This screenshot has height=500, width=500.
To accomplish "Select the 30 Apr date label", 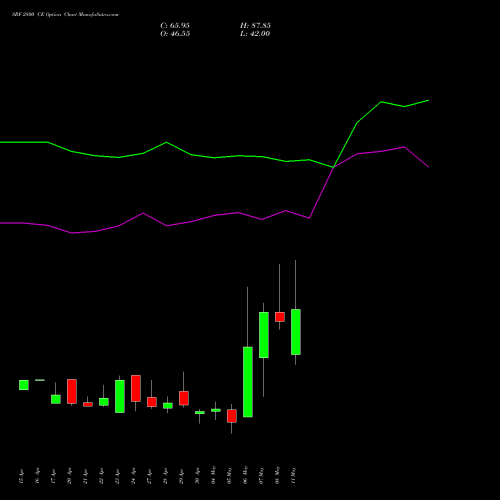I will click(x=197, y=476).
